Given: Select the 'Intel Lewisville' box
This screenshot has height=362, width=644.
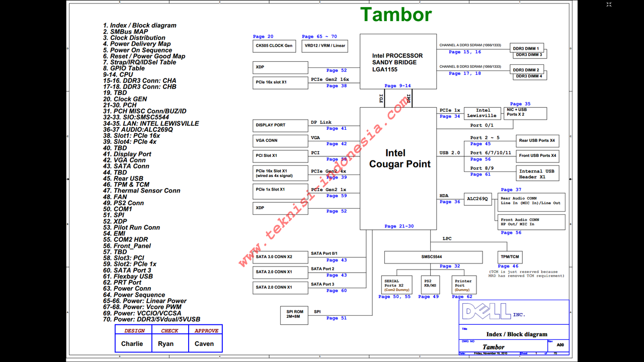Looking at the screenshot, I should click(x=482, y=113).
